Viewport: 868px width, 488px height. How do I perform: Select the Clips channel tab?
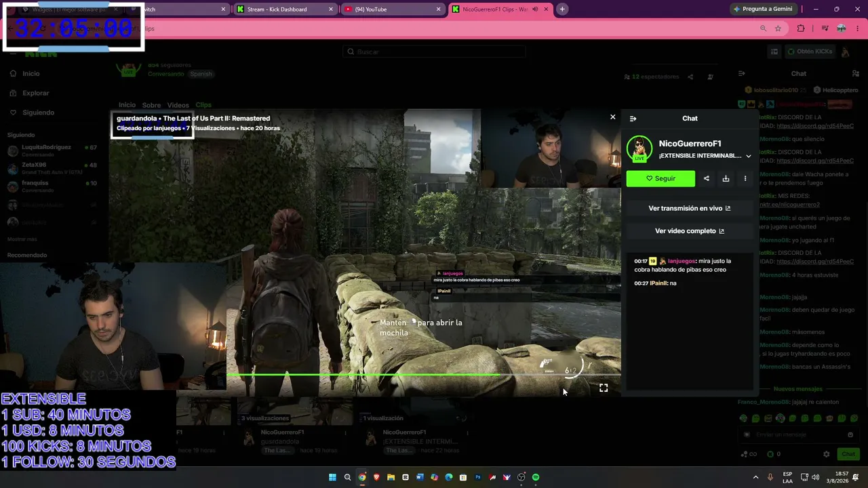(x=203, y=105)
